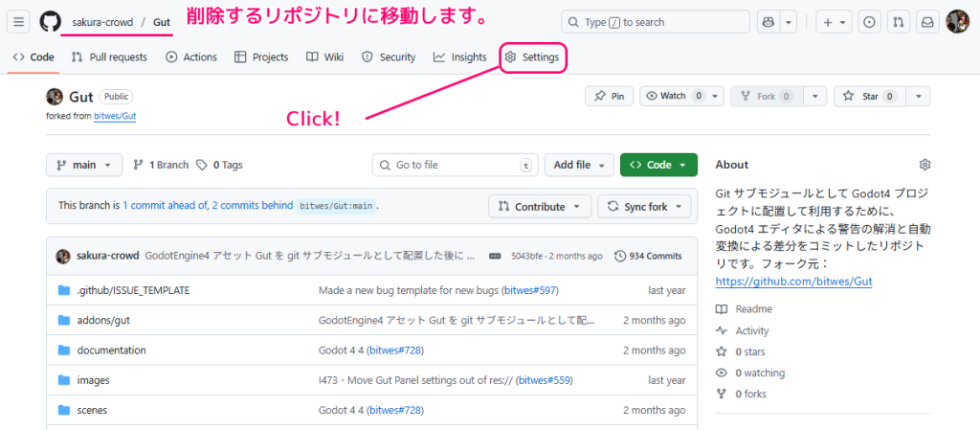The width and height of the screenshot is (980, 430).
Task: Open bitwes#728 link in documentation row
Action: 395,350
